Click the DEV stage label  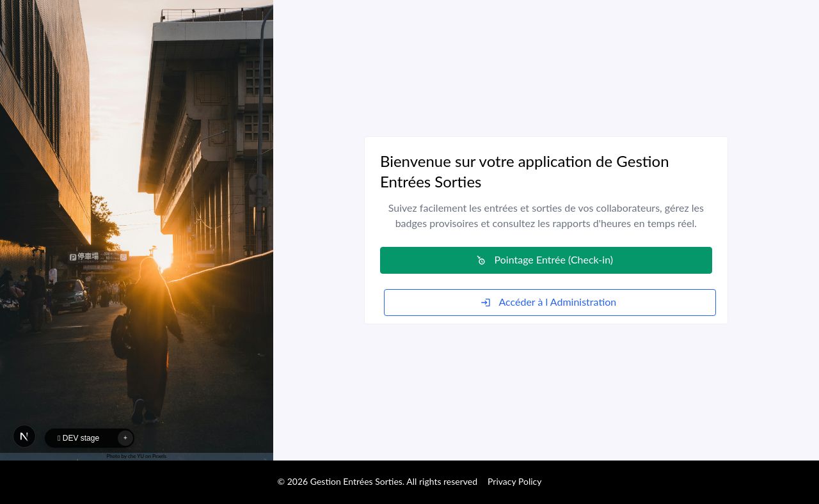click(81, 438)
